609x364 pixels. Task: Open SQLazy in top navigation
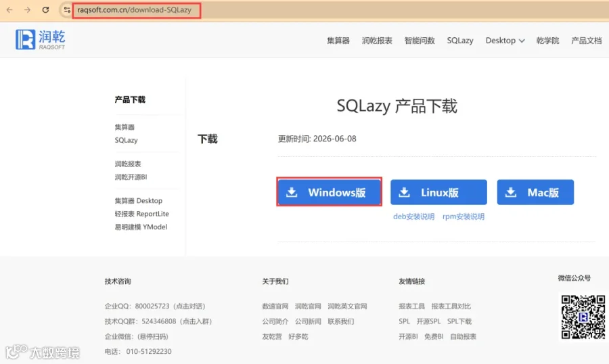point(460,41)
